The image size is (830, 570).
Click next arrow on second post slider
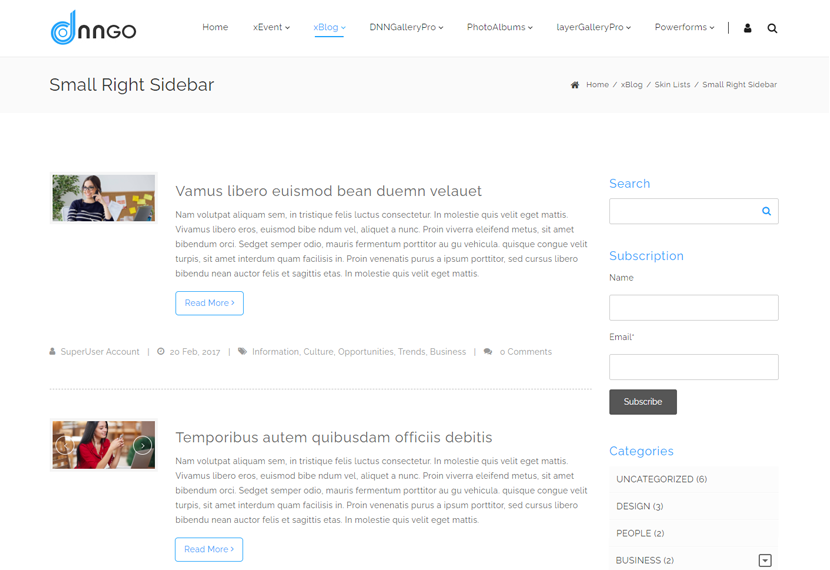pos(143,445)
